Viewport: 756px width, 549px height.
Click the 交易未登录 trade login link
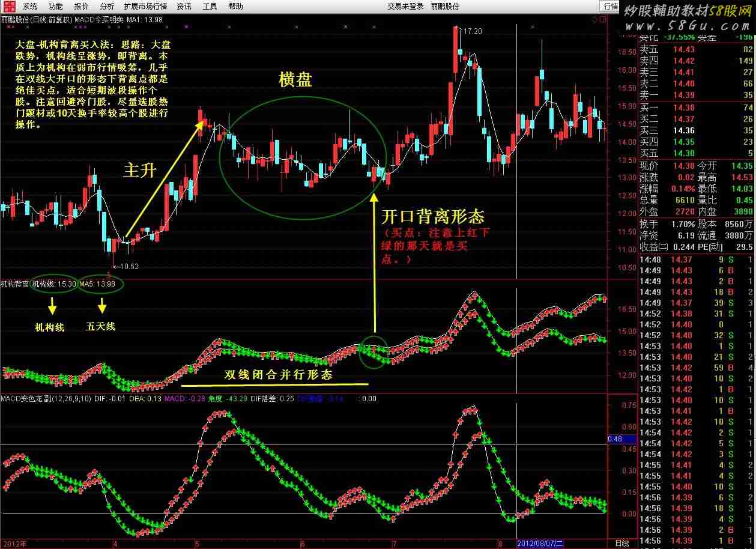(406, 6)
